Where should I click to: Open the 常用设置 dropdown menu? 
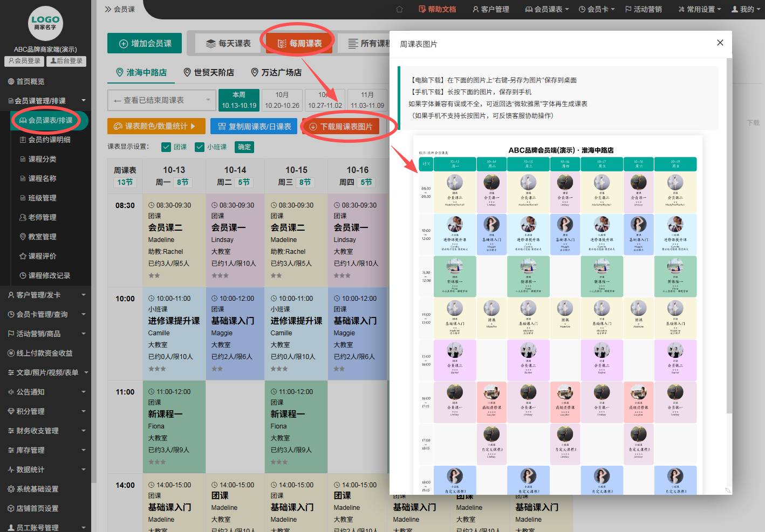click(x=700, y=9)
